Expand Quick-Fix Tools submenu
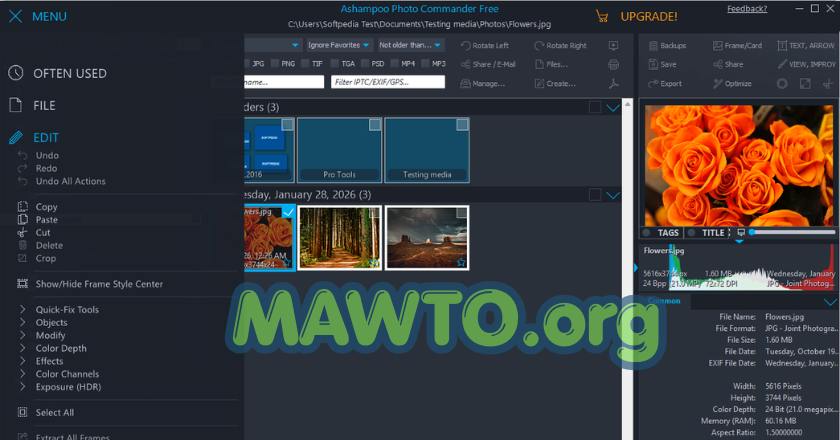This screenshot has height=440, width=840. (22, 309)
